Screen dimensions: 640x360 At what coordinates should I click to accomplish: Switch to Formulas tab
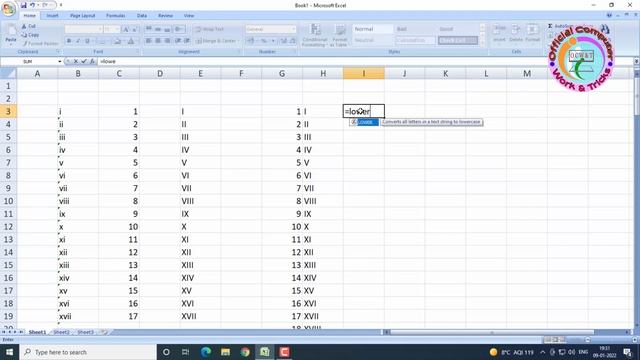click(116, 16)
